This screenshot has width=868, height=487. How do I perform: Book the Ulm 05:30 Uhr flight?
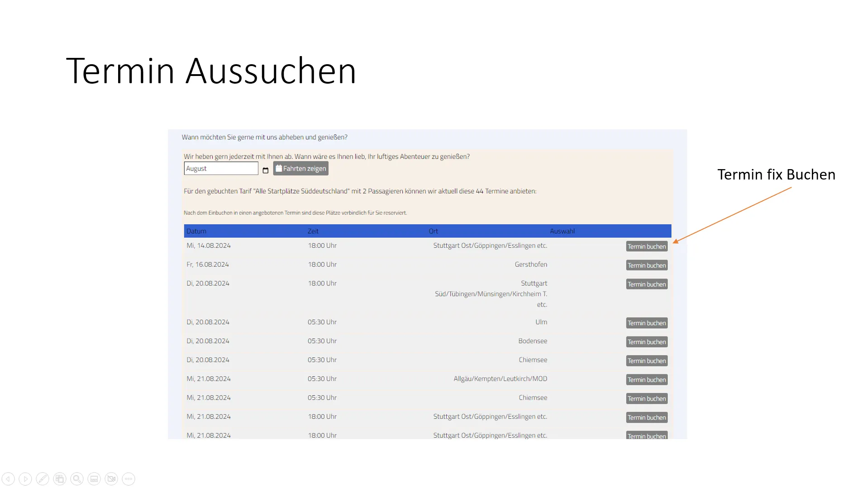[x=647, y=323]
